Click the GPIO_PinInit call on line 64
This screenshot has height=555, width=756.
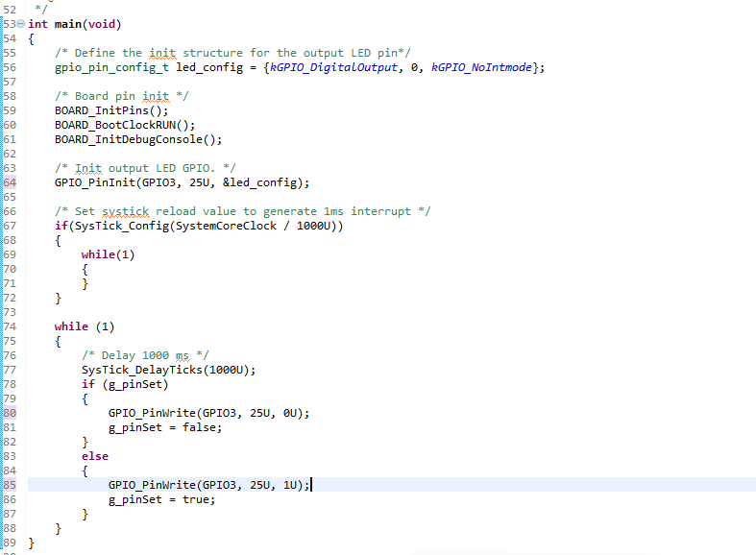[x=182, y=183]
